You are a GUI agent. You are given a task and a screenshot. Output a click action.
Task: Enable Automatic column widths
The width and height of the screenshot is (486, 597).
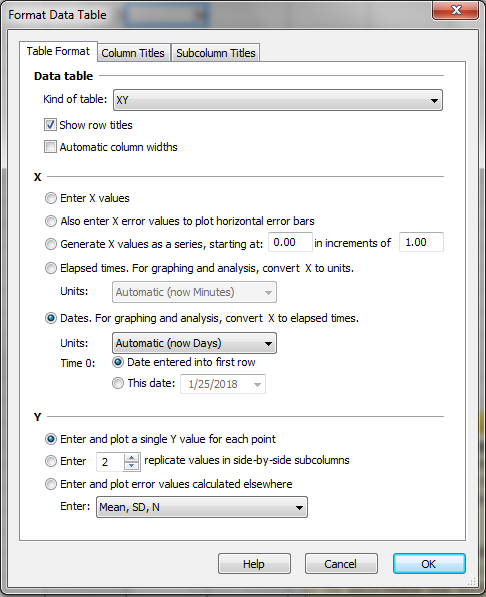(x=50, y=147)
